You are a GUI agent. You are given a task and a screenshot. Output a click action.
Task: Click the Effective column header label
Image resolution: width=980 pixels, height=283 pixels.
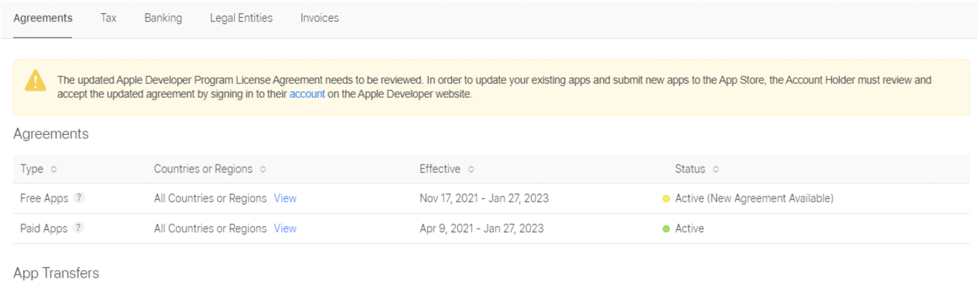point(440,169)
